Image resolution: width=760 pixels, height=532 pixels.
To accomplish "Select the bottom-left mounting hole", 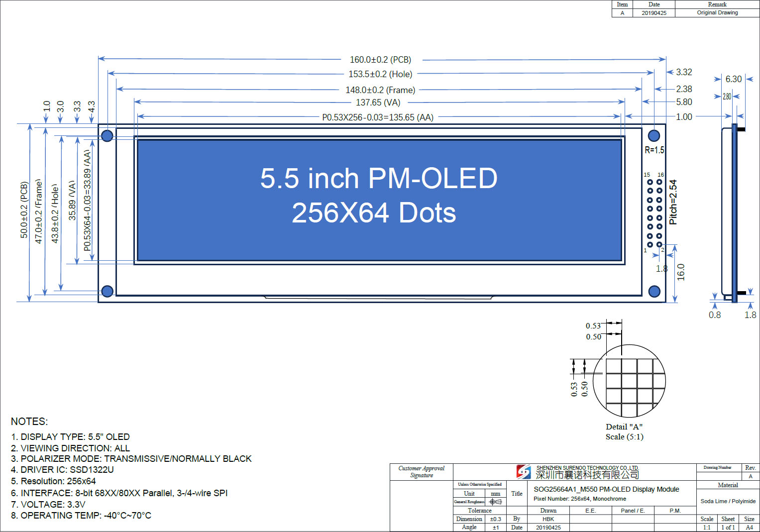I will pyautogui.click(x=107, y=291).
